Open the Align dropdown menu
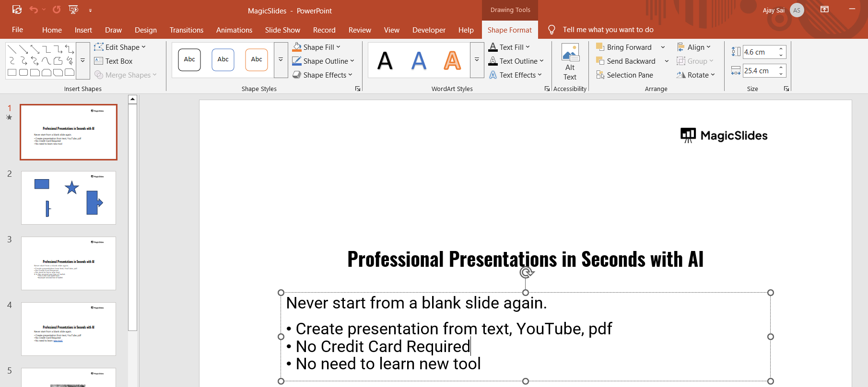868x387 pixels. coord(694,47)
